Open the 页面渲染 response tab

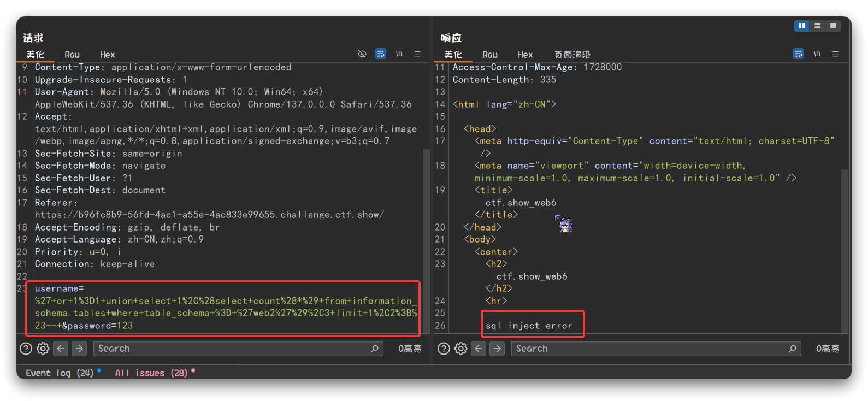tap(572, 55)
